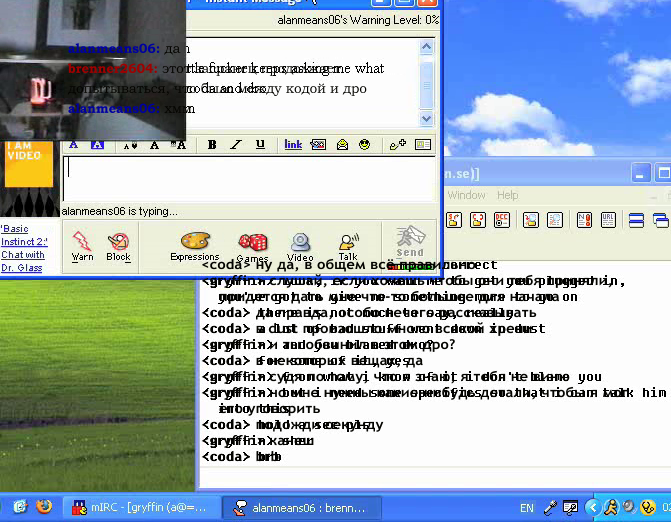671x522 pixels.
Task: Click Bold formatting in AIM toolbar
Action: pyautogui.click(x=211, y=145)
